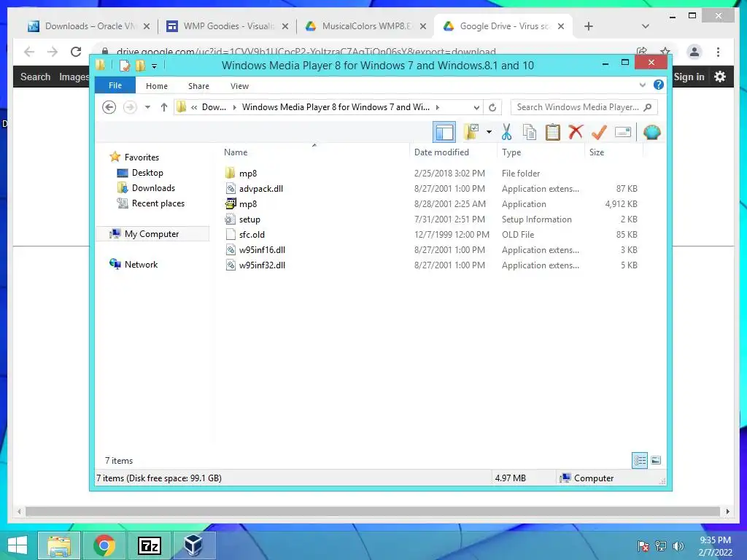Screen dimensions: 747x560
Task: Open a new Chrome tab
Action: 589,26
